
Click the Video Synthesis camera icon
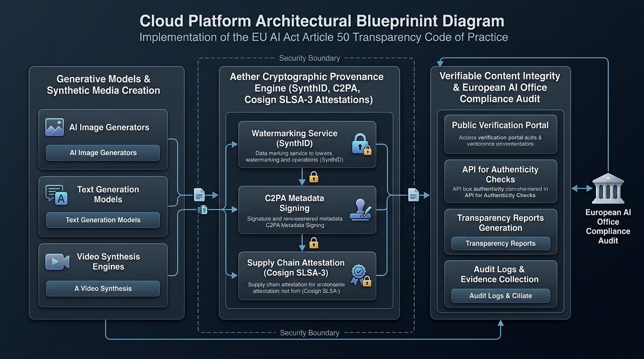click(57, 262)
